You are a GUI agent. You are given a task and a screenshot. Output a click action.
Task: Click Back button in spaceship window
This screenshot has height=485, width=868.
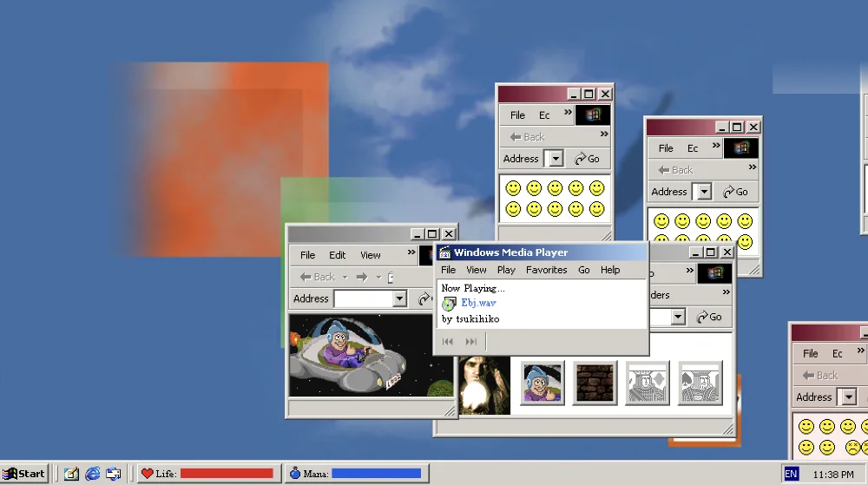tap(317, 277)
